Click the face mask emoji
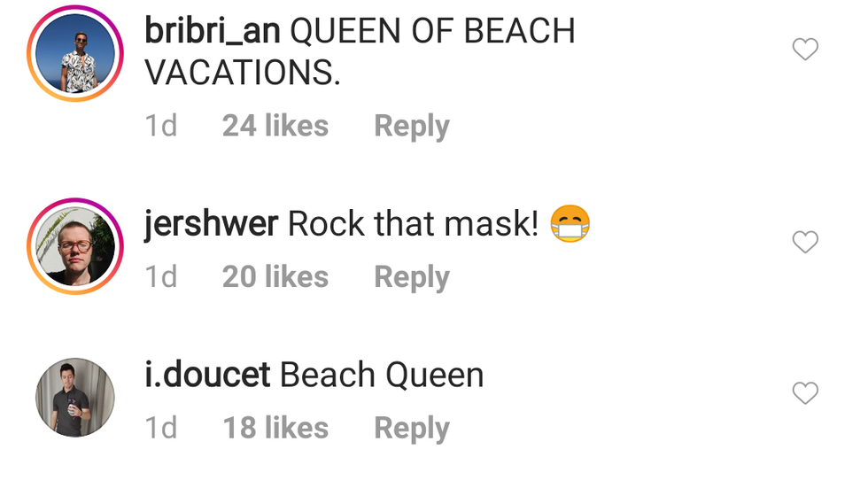 pyautogui.click(x=570, y=223)
